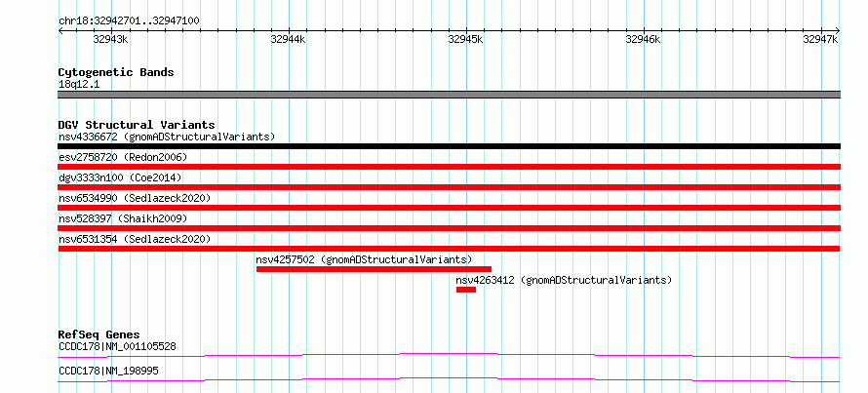Open the first nsv6534990 (Sedlazeck2020) label
The height and width of the screenshot is (393, 868).
click(x=135, y=198)
